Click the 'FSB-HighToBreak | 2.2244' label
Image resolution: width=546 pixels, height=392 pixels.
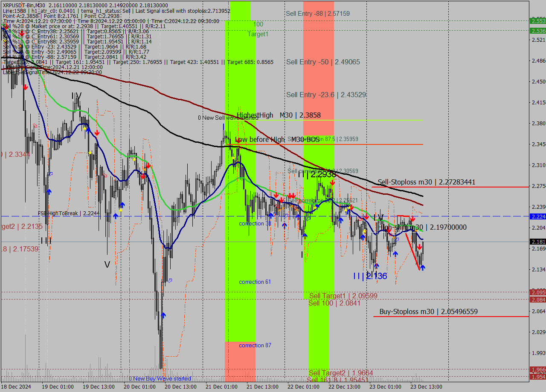pos(68,213)
